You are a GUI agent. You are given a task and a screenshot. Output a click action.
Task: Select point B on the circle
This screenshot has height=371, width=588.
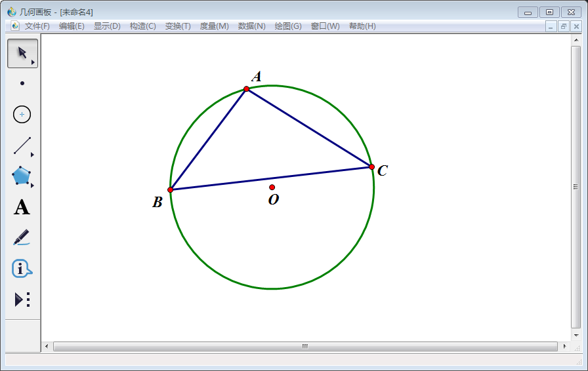(x=170, y=189)
